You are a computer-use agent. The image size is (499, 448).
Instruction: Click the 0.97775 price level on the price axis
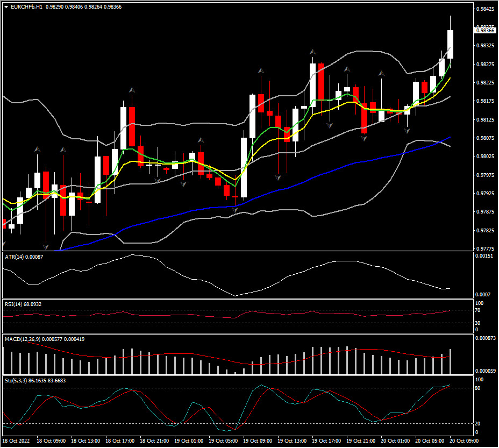tap(486, 249)
